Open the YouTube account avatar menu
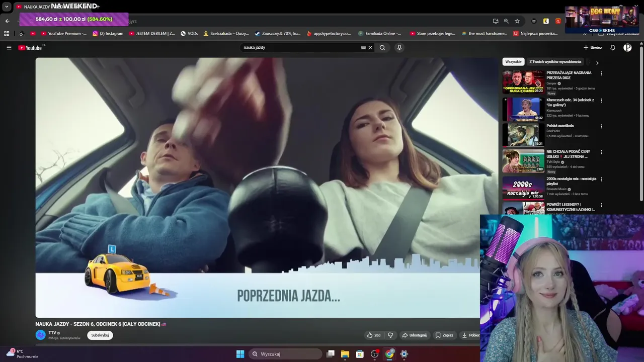Image resolution: width=644 pixels, height=362 pixels. pyautogui.click(x=627, y=48)
